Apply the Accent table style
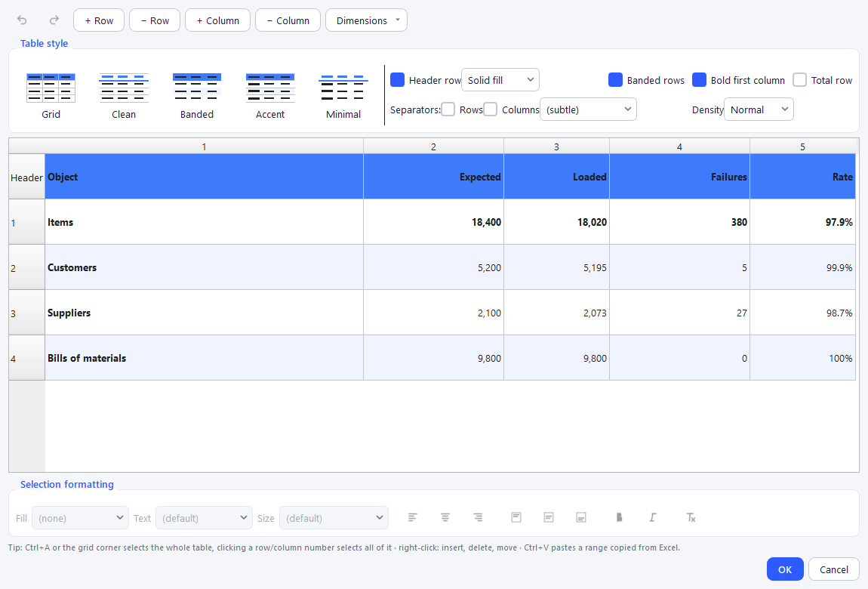 270,96
